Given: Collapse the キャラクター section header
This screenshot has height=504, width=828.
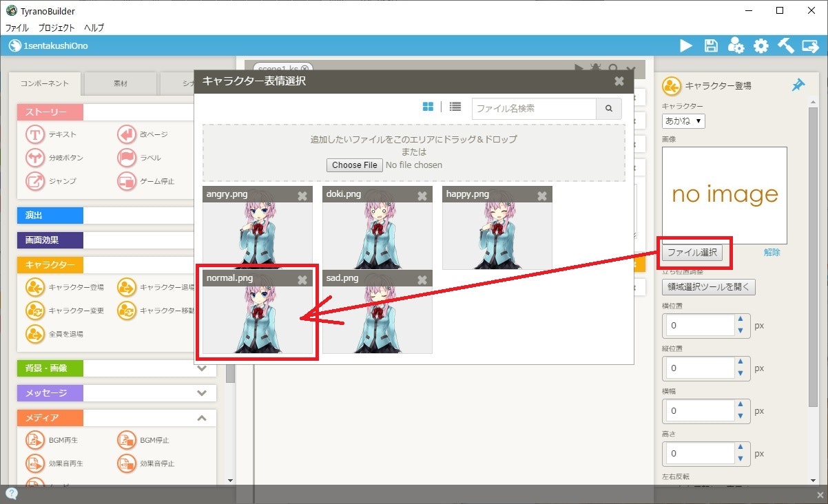Looking at the screenshot, I should click(x=50, y=265).
